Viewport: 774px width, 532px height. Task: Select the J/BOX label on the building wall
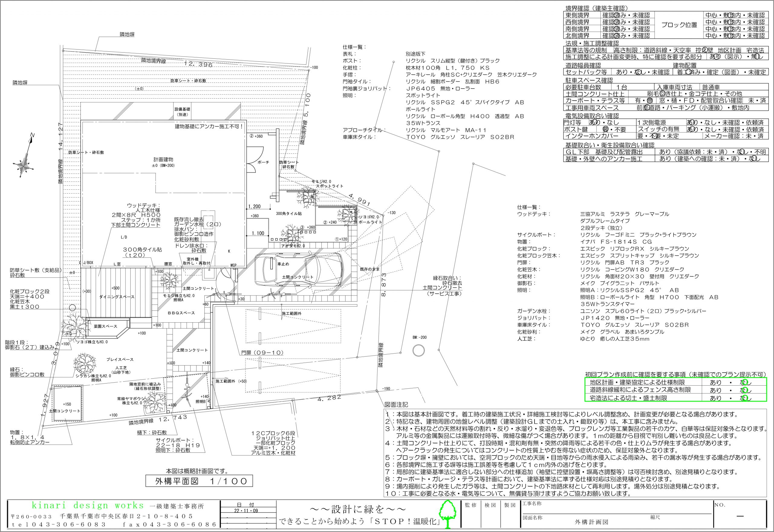pos(88,263)
